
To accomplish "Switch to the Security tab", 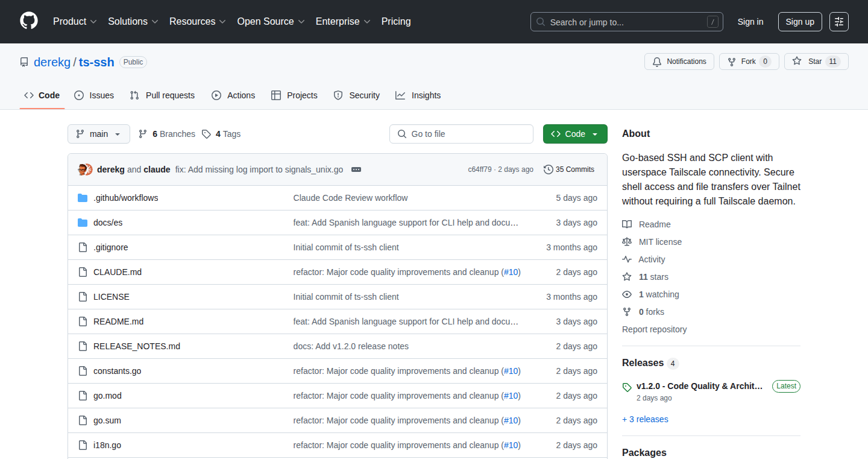I will click(x=356, y=95).
